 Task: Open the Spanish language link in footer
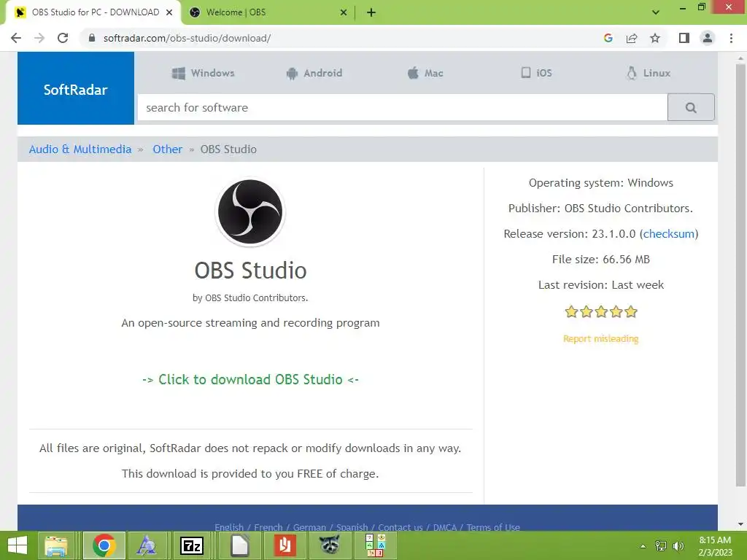(352, 527)
